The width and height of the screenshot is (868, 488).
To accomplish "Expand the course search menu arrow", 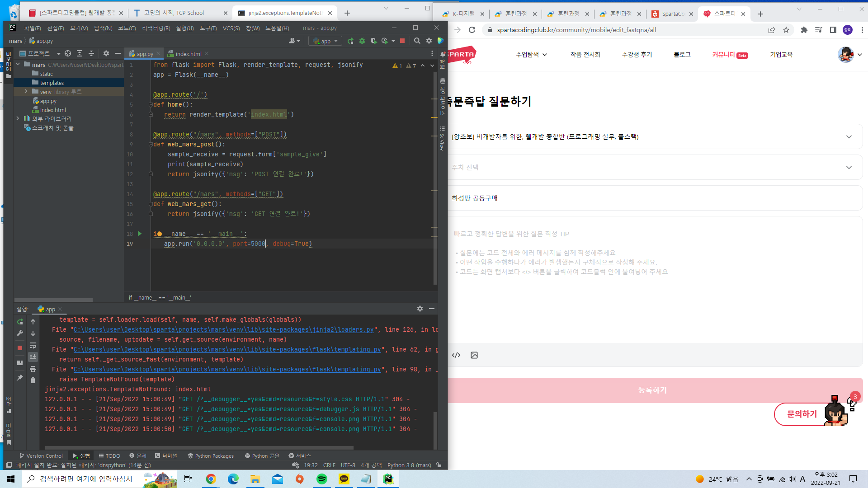I will [545, 55].
